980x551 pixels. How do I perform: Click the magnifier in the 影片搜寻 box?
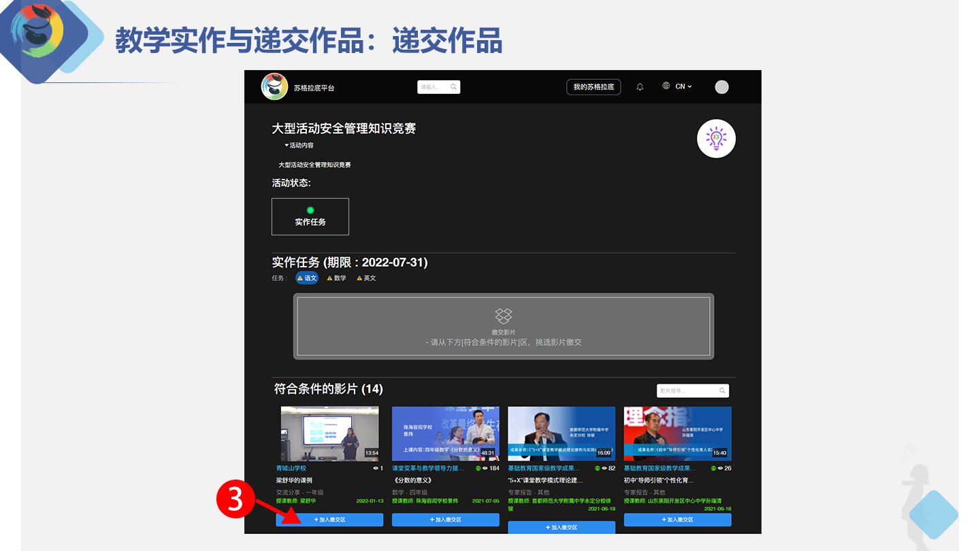click(x=722, y=391)
